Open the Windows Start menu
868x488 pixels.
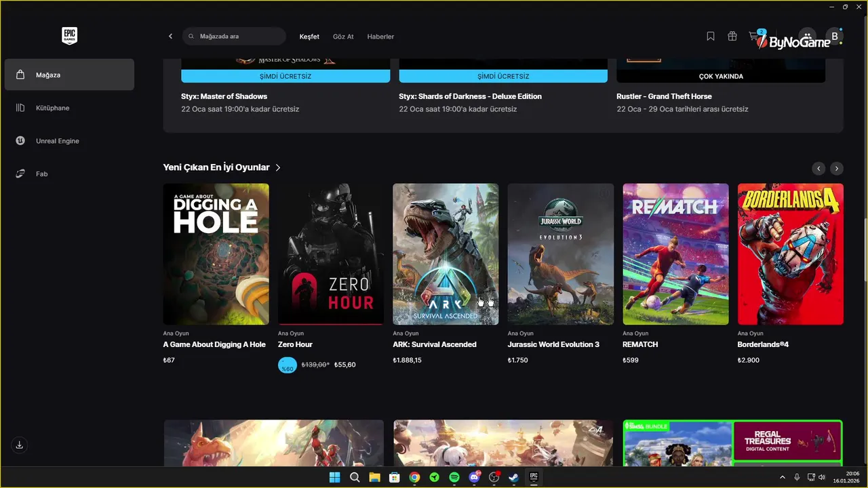coord(334,477)
